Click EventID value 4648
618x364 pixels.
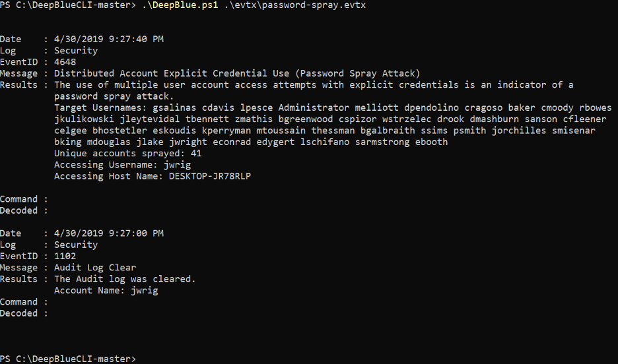tap(65, 62)
